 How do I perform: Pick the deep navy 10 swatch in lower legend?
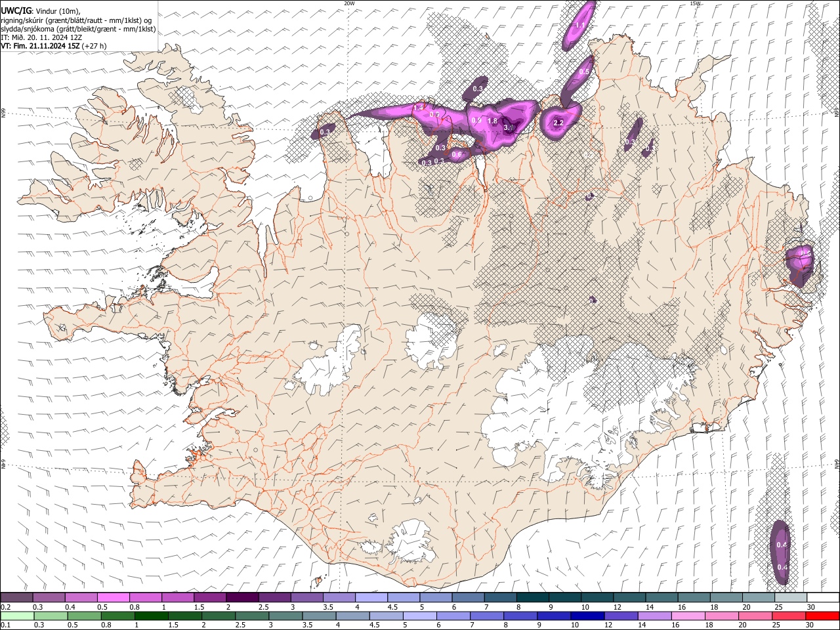click(587, 616)
